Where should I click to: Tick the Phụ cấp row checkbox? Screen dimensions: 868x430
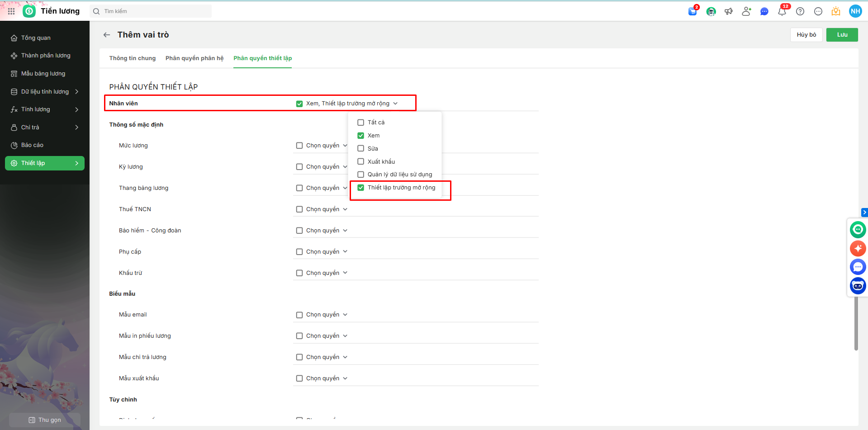coord(299,252)
